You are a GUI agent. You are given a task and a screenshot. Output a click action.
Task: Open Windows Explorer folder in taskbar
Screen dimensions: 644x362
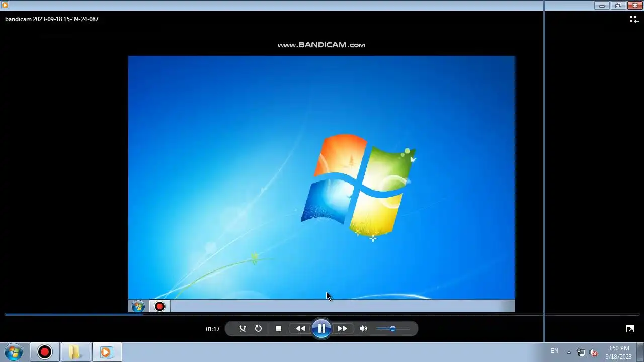[x=75, y=352]
